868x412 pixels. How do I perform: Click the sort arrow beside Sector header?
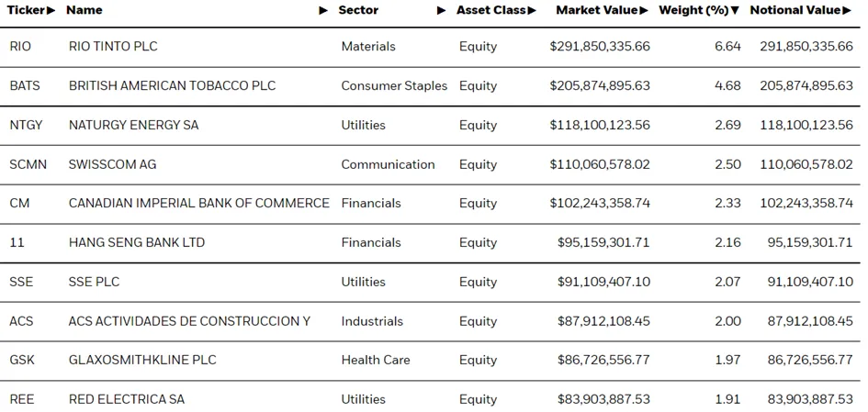[x=441, y=10]
